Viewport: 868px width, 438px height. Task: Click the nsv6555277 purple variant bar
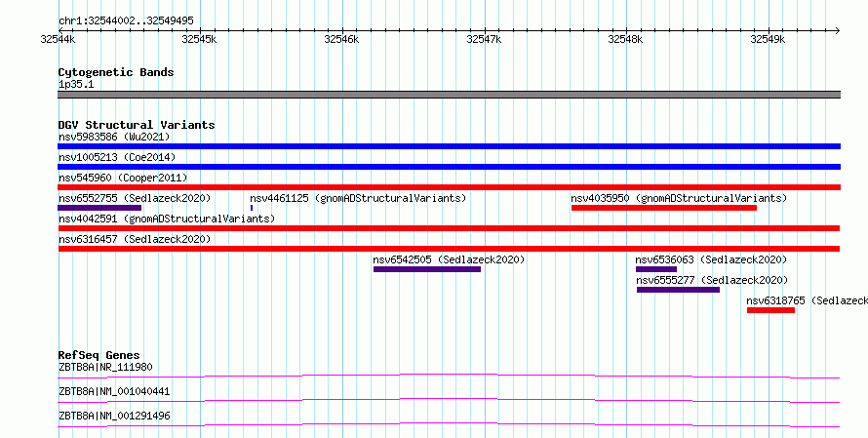[678, 290]
